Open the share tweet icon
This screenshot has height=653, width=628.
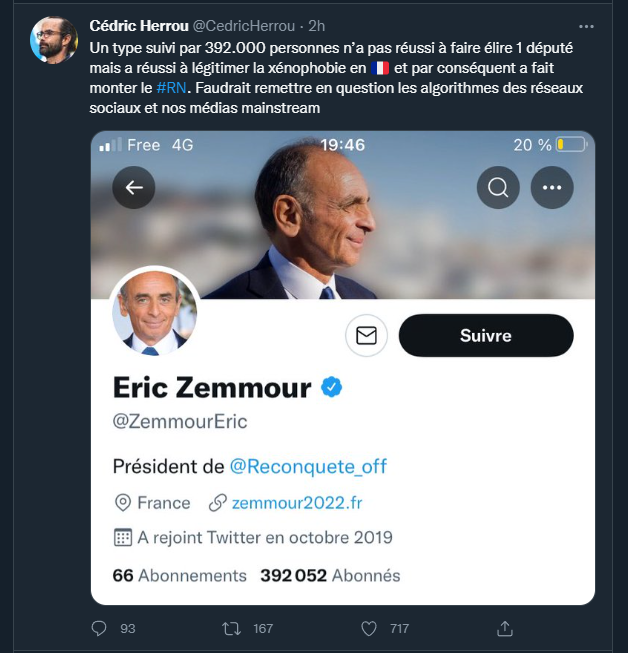505,629
